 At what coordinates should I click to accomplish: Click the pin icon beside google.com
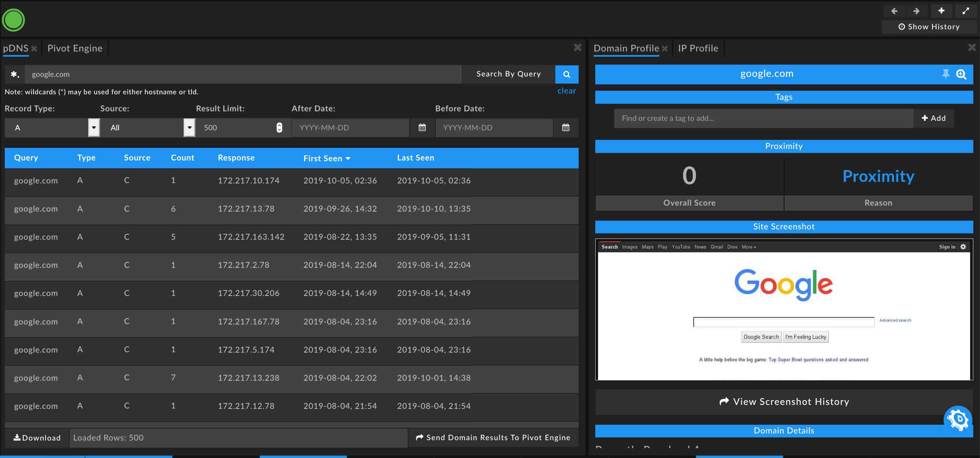click(x=946, y=74)
